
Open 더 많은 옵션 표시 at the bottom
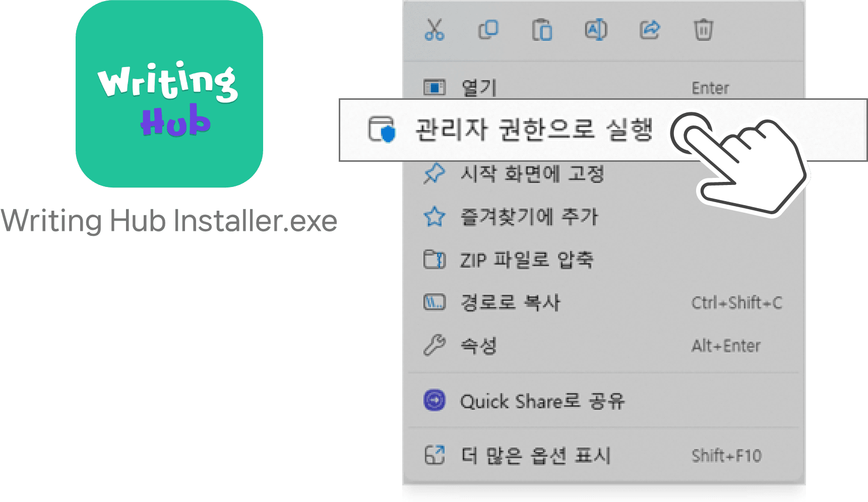tap(536, 455)
